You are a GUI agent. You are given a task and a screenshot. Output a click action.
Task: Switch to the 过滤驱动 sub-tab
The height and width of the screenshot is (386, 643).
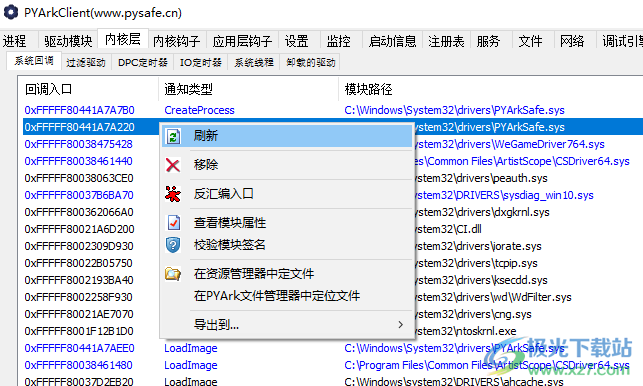coord(86,62)
